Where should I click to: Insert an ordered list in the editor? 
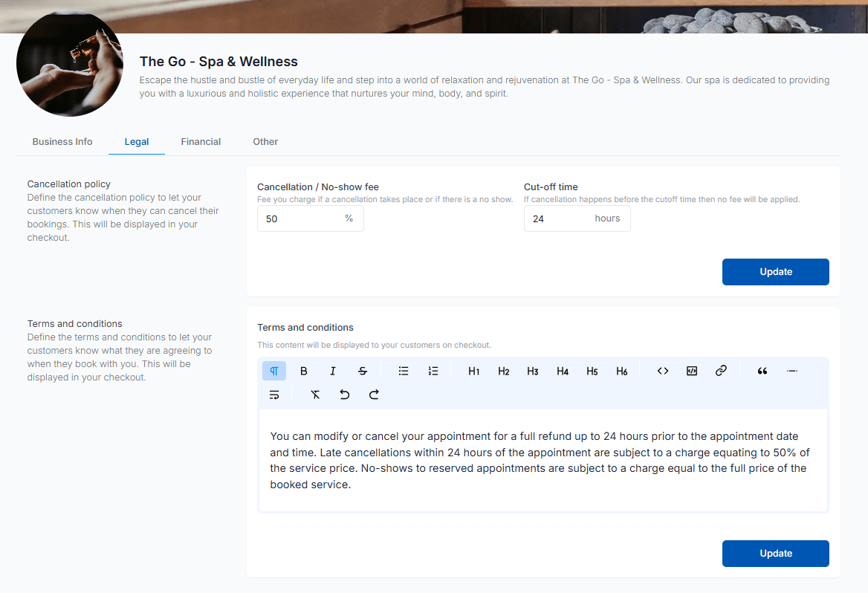coord(433,370)
